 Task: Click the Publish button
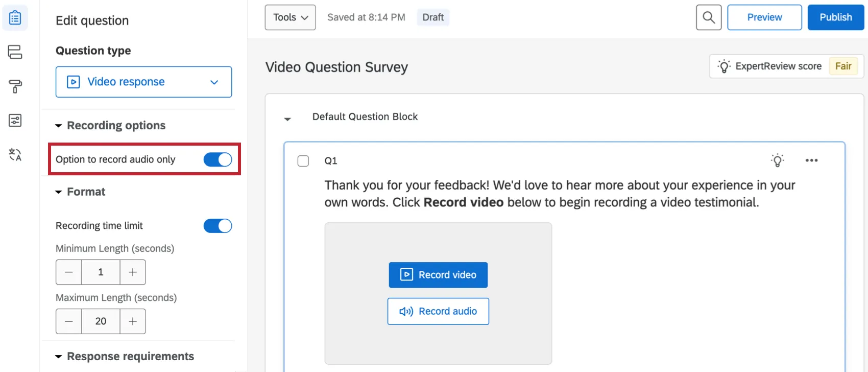pos(835,17)
